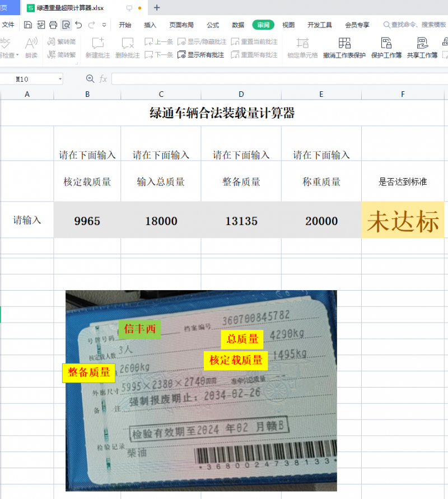Switch to the 开始 (Home) tab
Image resolution: width=448 pixels, height=499 pixels.
tap(125, 25)
